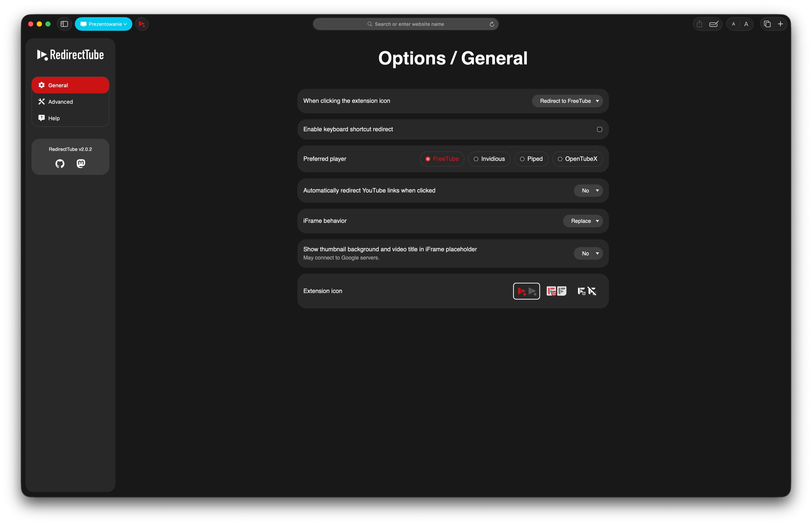Select Invidious as preferred player
812x525 pixels.
(x=489, y=159)
